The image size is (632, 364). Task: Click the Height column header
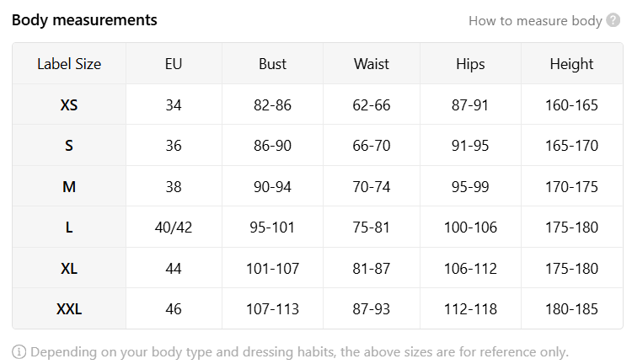(x=571, y=64)
